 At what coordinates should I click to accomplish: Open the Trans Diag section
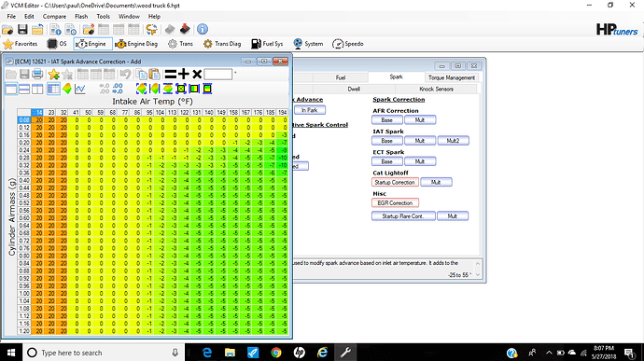222,44
